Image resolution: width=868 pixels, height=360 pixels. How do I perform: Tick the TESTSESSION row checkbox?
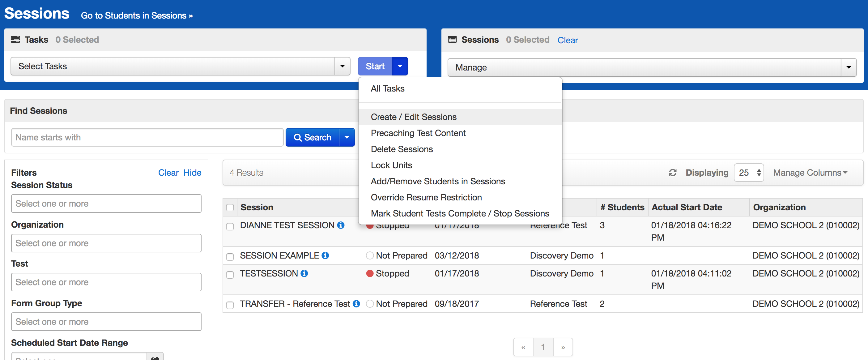pyautogui.click(x=230, y=275)
